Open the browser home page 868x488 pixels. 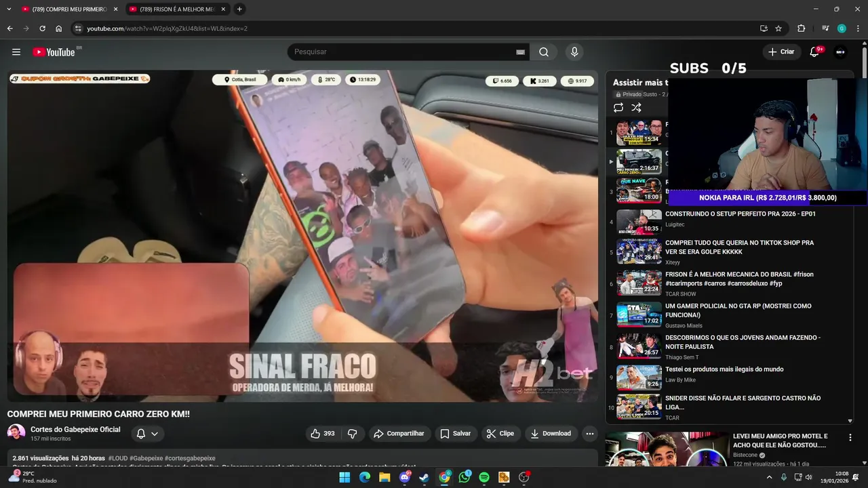tap(58, 28)
